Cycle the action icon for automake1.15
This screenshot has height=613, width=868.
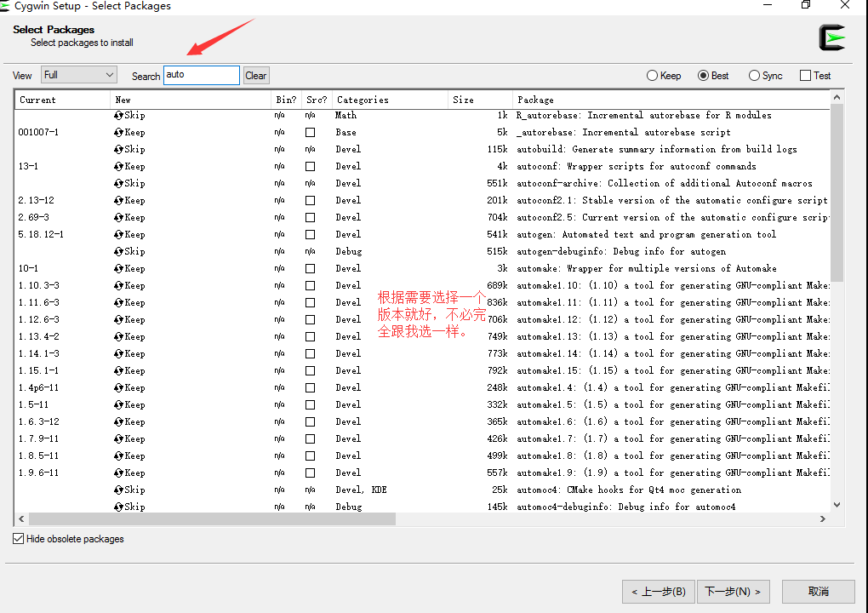click(x=118, y=371)
